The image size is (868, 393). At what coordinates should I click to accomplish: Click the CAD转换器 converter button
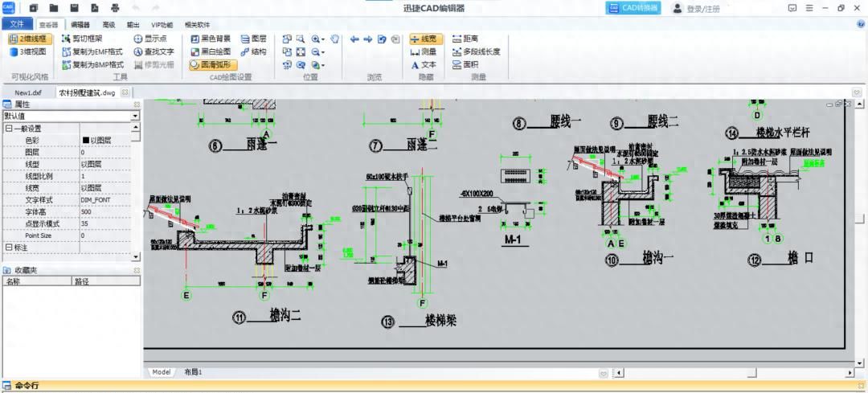click(633, 8)
